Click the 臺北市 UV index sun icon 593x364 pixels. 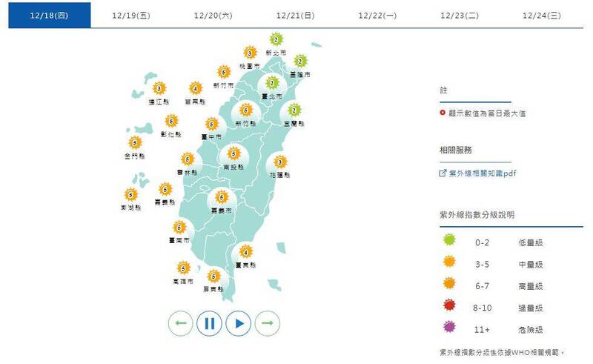coord(273,84)
